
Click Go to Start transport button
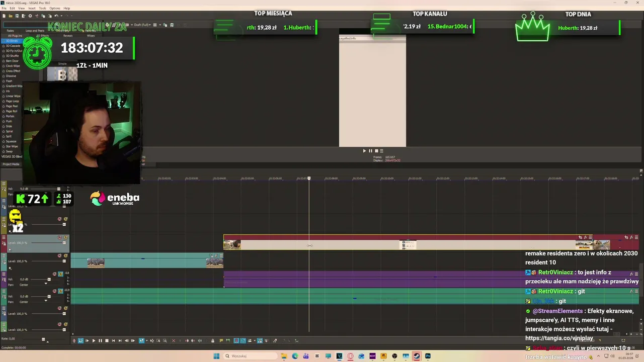pos(113,341)
